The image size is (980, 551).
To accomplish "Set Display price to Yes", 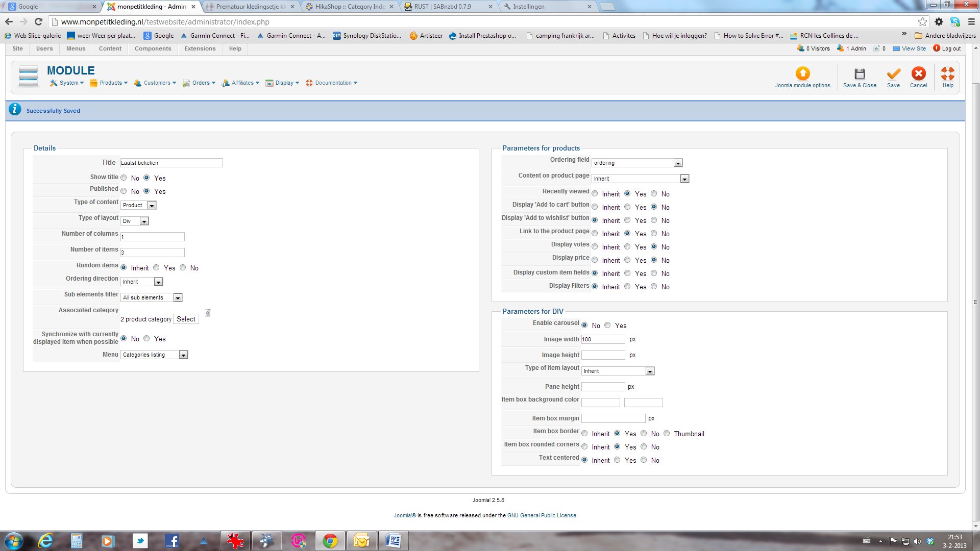I will coord(627,260).
